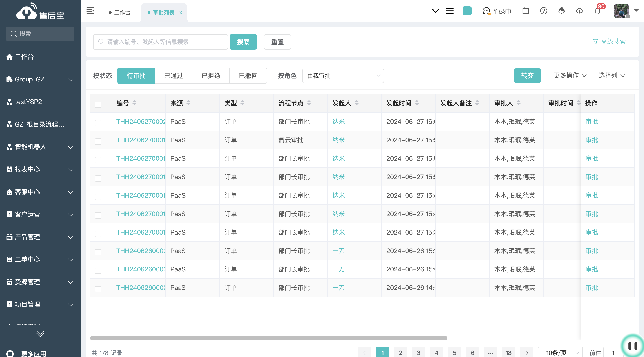Open the 由我审批 role dropdown

pyautogui.click(x=343, y=76)
